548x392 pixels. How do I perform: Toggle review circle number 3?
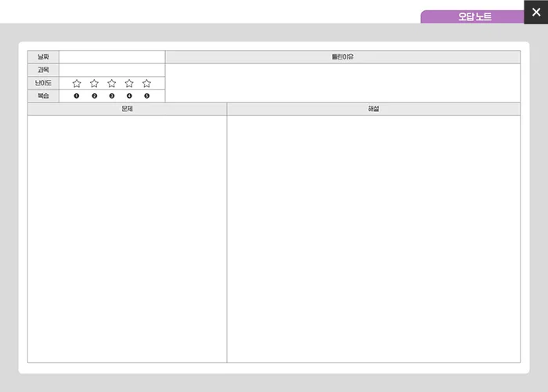pyautogui.click(x=112, y=96)
